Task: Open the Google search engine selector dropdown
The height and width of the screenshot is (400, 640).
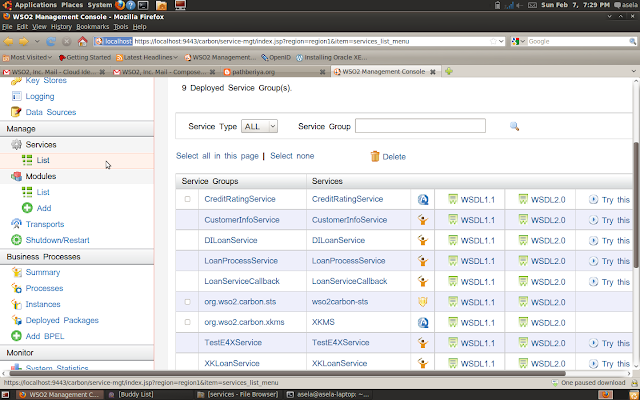Action: (518, 41)
